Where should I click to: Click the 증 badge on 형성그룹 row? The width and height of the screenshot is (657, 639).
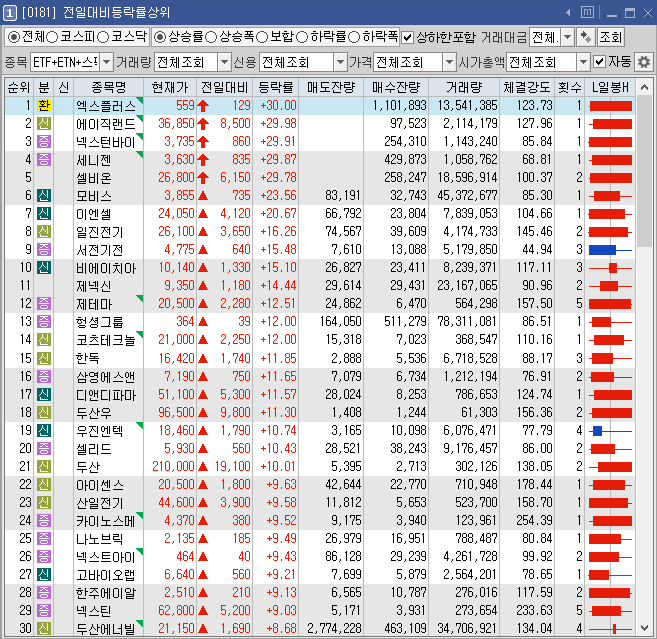tap(44, 322)
